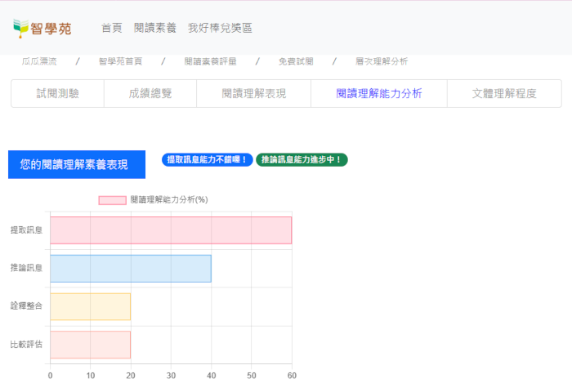Image resolution: width=572 pixels, height=392 pixels.
Task: Open 我好棒兌獎區 navigation link
Action: coord(220,28)
